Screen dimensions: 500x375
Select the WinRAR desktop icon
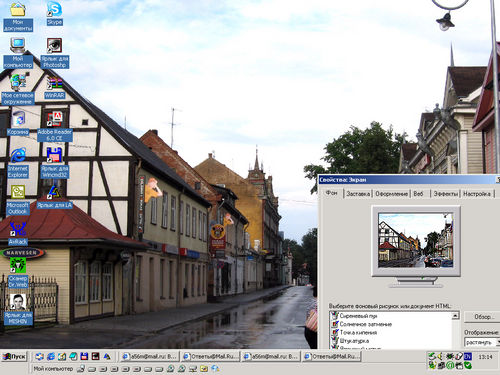(x=54, y=88)
